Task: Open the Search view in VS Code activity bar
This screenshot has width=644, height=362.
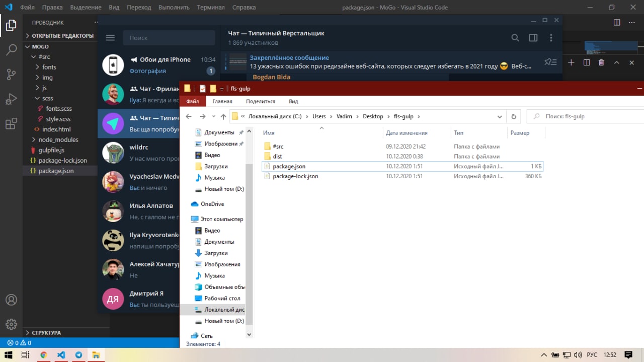Action: click(11, 50)
